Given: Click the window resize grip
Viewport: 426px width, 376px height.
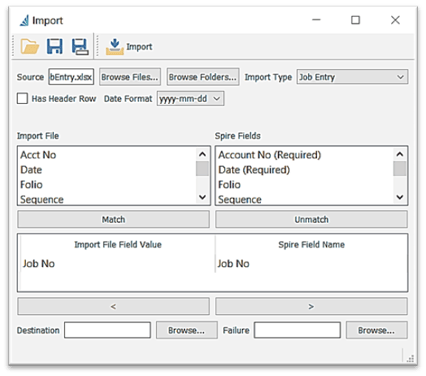Looking at the screenshot, I should [x=410, y=359].
